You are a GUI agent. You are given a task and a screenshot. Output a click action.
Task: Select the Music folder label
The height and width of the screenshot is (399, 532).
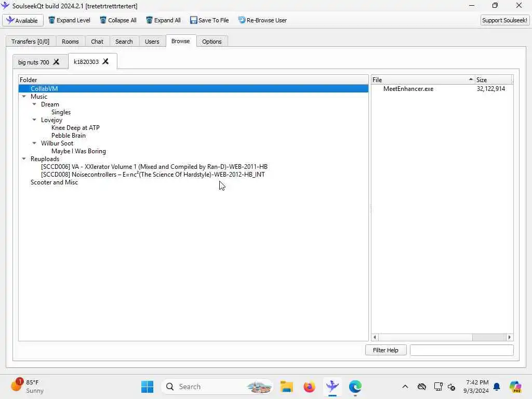pos(39,96)
